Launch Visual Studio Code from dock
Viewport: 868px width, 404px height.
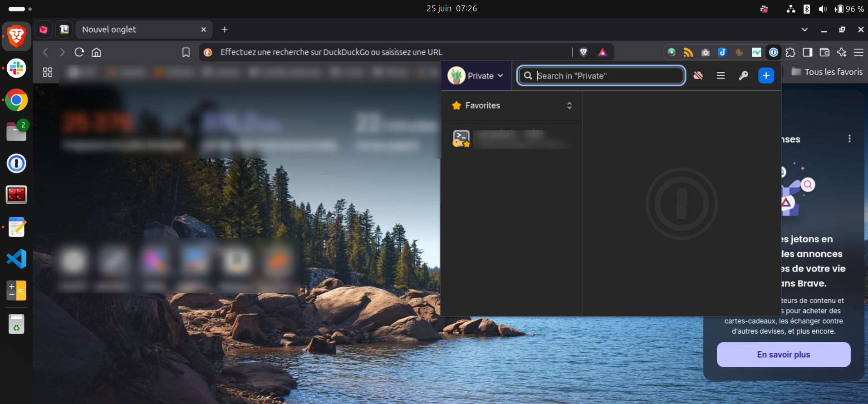16,259
